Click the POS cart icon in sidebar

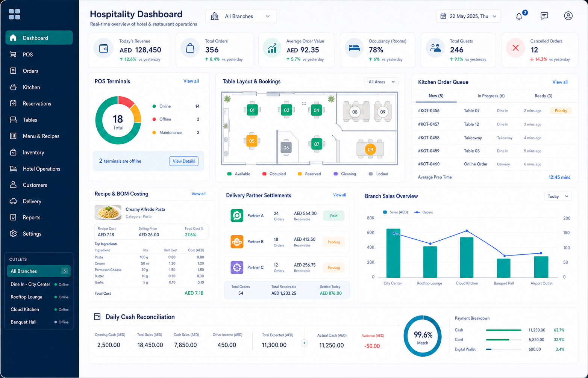[x=13, y=54]
